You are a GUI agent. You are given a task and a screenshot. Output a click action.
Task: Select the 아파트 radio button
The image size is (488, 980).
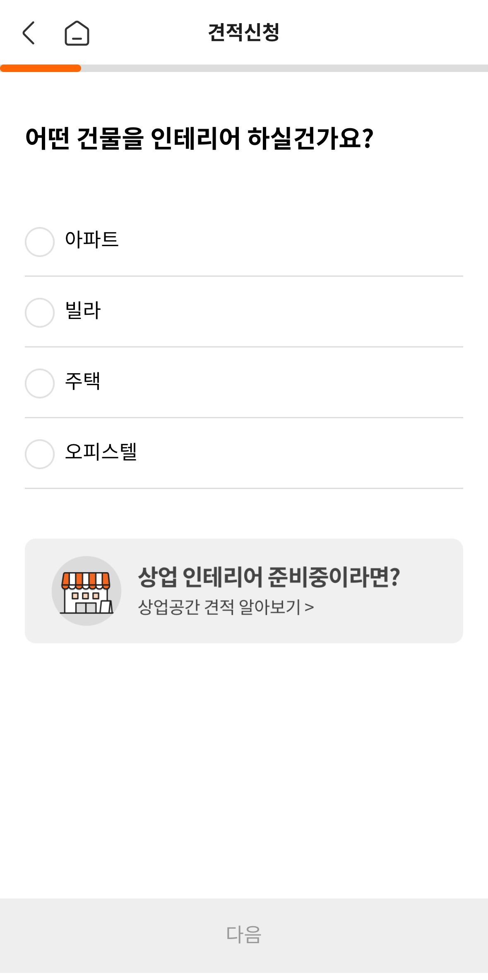point(40,242)
